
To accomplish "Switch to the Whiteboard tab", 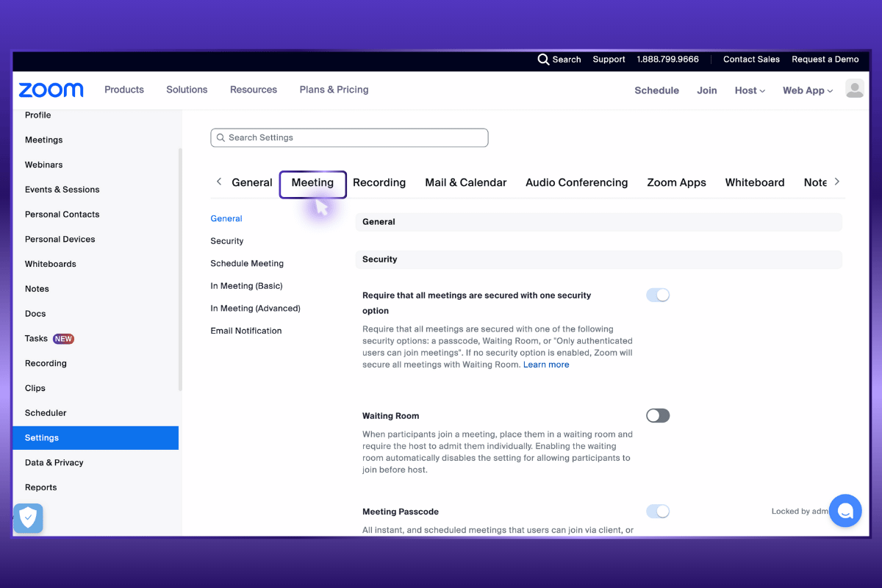I will point(755,182).
